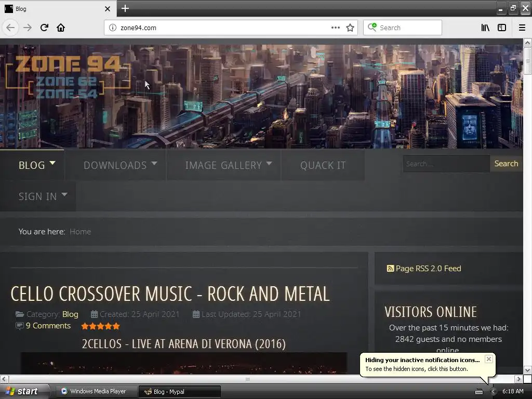Screen dimensions: 532x399
Task: Open the hamburger application menu
Action: tap(522, 28)
